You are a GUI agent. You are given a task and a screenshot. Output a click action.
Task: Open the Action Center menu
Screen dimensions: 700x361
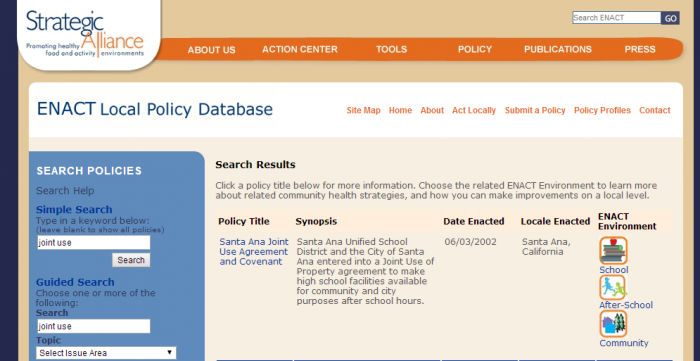[300, 49]
